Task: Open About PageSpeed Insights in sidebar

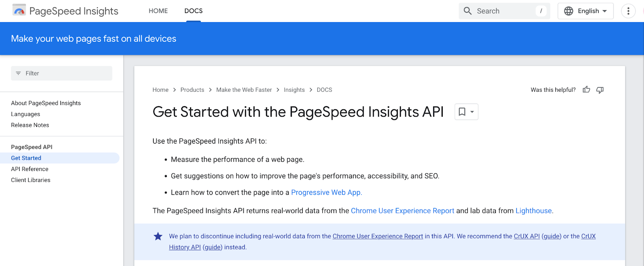Action: 46,103
